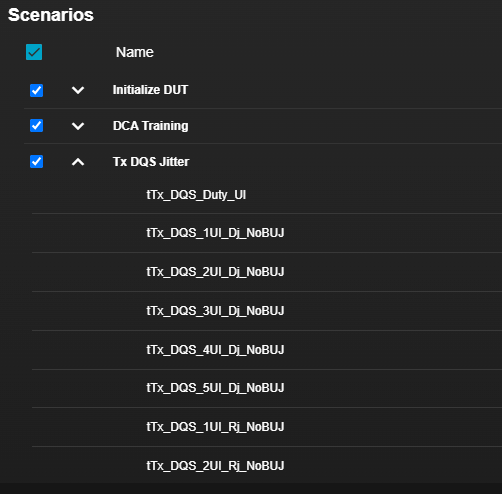Expand the Initialize DUT row chevron

pos(78,90)
